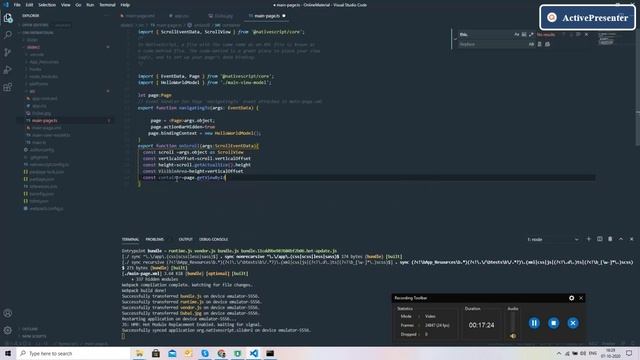The image size is (640, 360).
Task: Open Visual Studio Code from taskbar
Action: pyautogui.click(x=253, y=353)
